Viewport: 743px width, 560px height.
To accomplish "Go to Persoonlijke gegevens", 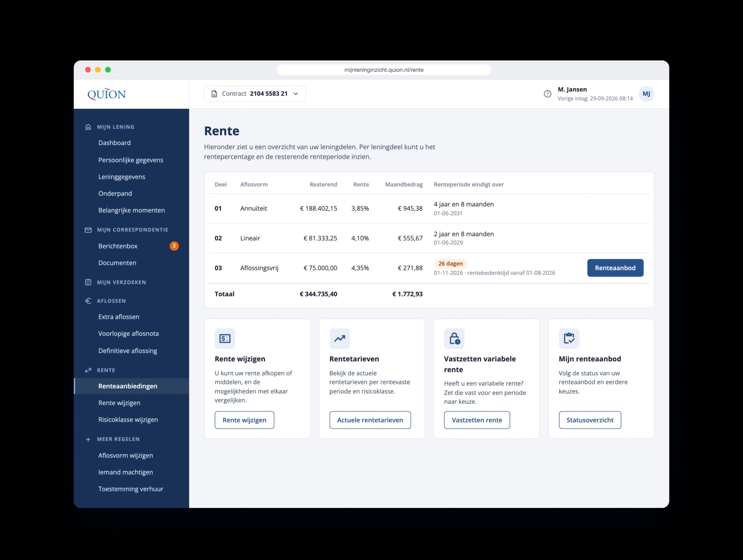I will pos(131,160).
